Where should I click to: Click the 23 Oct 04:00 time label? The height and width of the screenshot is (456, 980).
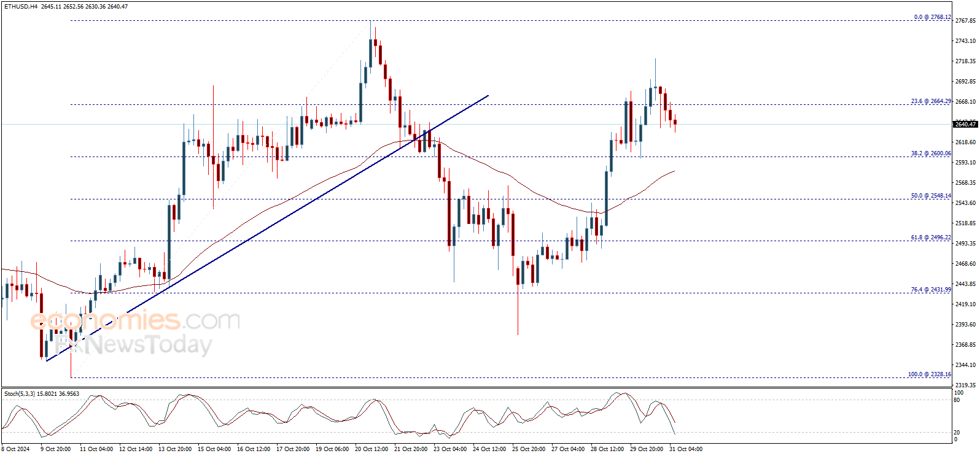(x=450, y=449)
